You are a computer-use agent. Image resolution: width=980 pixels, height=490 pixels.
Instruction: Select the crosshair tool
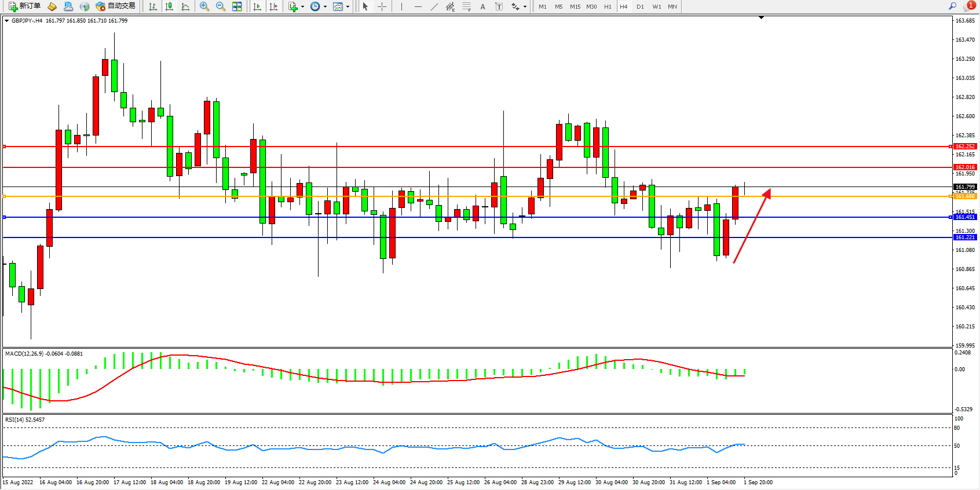tap(382, 6)
